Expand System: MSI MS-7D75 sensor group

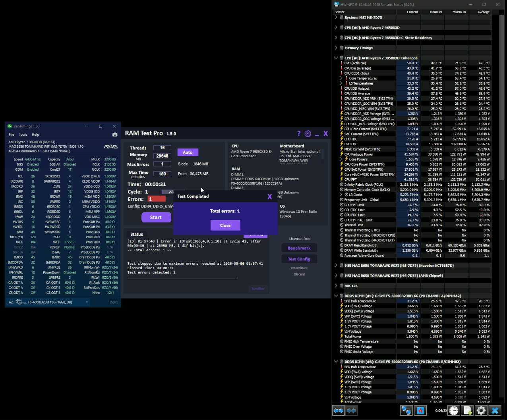(x=336, y=17)
